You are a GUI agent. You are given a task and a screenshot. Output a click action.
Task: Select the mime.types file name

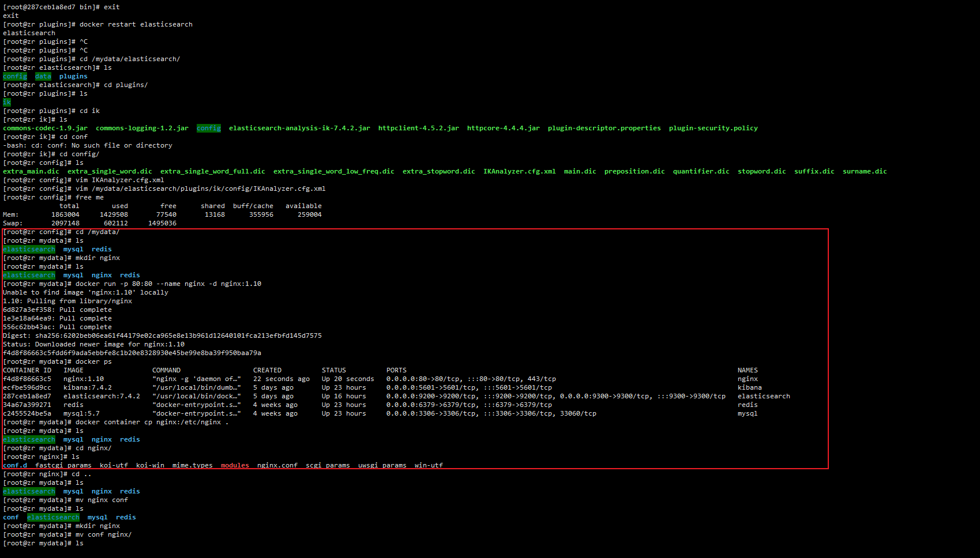[x=193, y=465]
